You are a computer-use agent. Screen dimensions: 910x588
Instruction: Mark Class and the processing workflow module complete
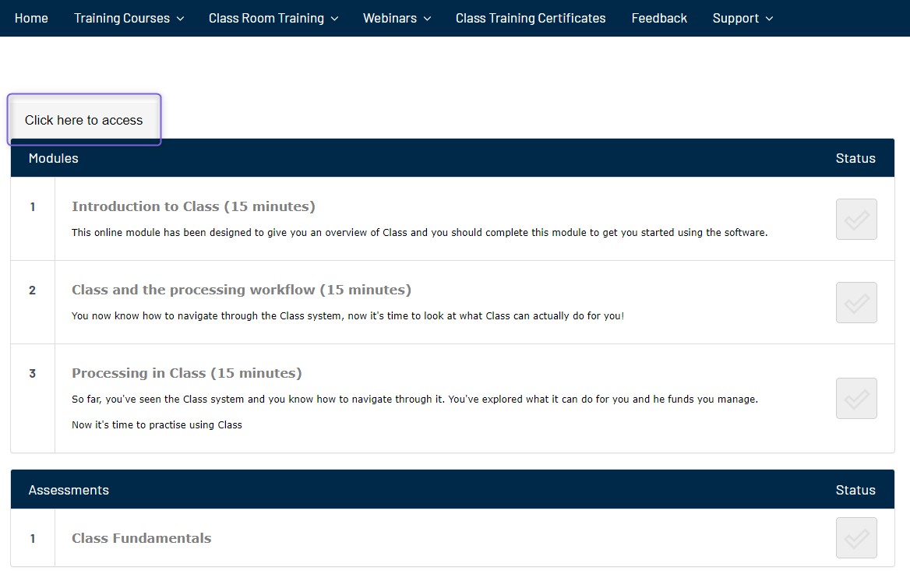[856, 302]
